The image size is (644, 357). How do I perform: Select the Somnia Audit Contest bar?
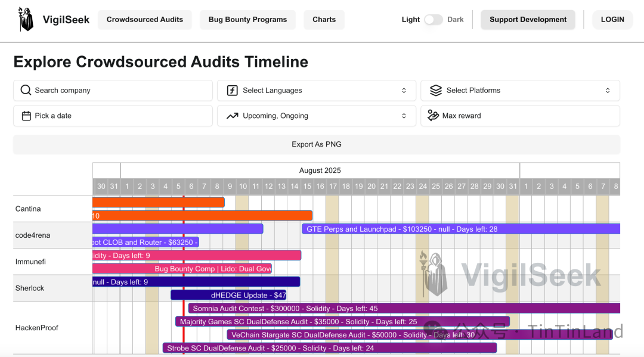coord(404,308)
